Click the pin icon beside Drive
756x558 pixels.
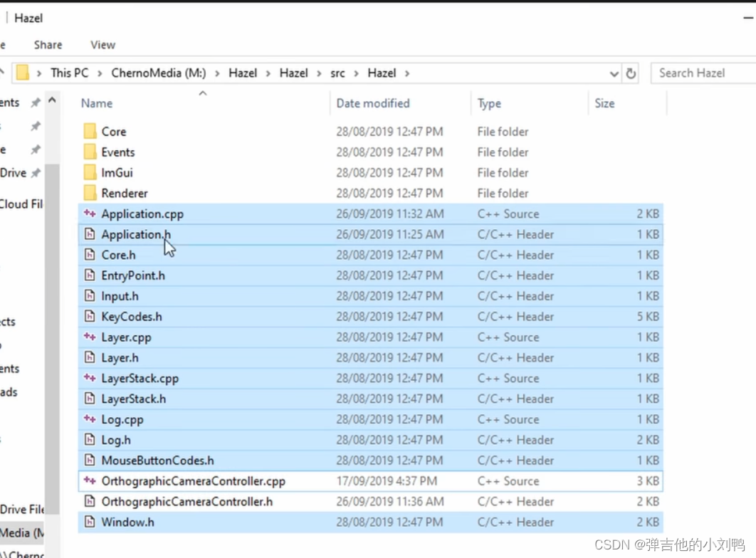coord(36,173)
